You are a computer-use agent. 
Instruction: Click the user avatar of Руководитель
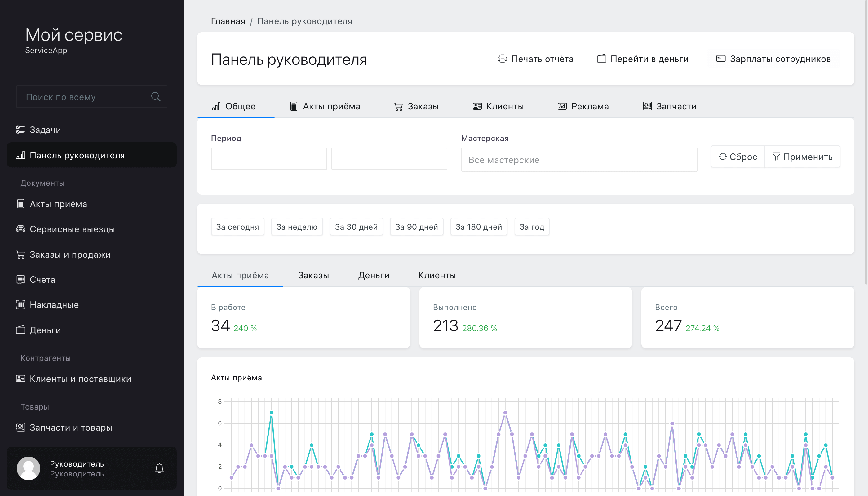29,468
